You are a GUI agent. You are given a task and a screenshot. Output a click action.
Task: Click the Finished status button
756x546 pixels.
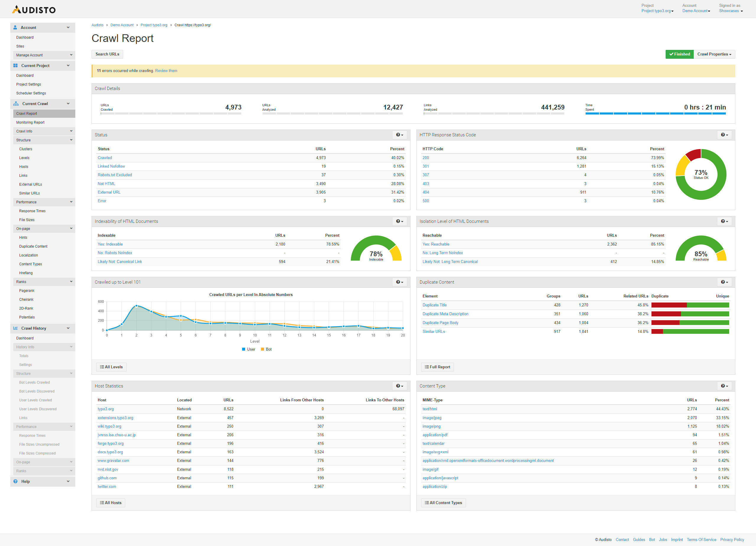point(679,54)
